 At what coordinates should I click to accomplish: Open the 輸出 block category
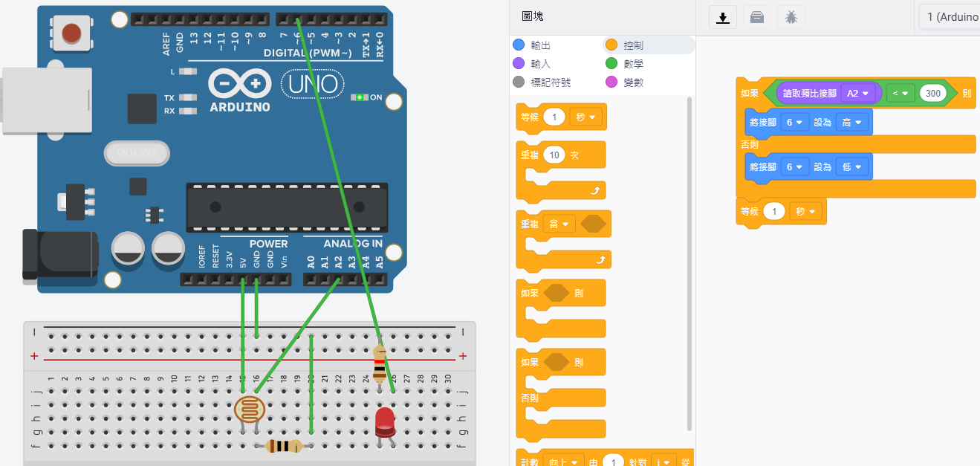tap(540, 45)
